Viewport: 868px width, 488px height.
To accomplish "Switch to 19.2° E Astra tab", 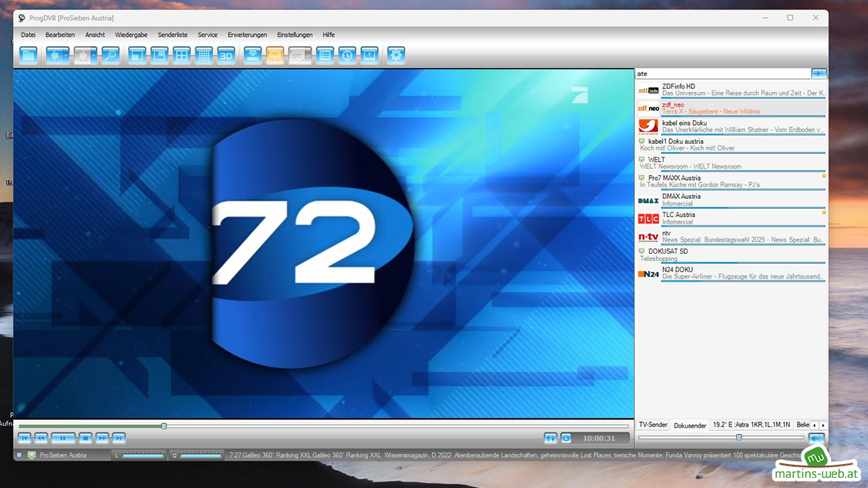I will pos(751,425).
